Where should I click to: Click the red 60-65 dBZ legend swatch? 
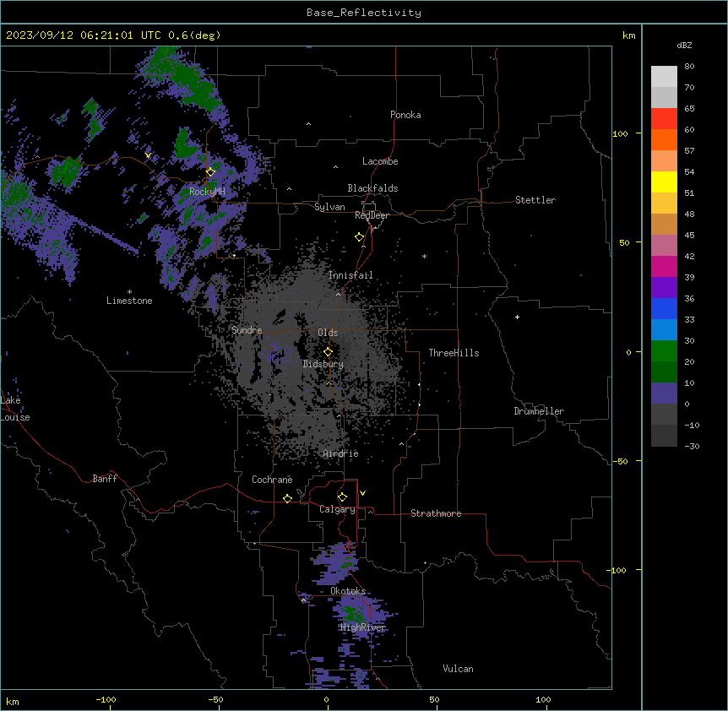click(x=664, y=119)
